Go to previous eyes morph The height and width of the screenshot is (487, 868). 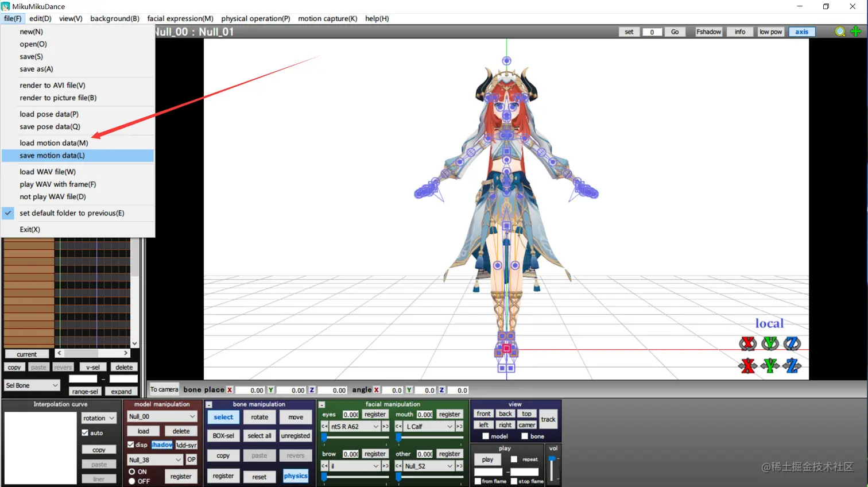(x=324, y=427)
